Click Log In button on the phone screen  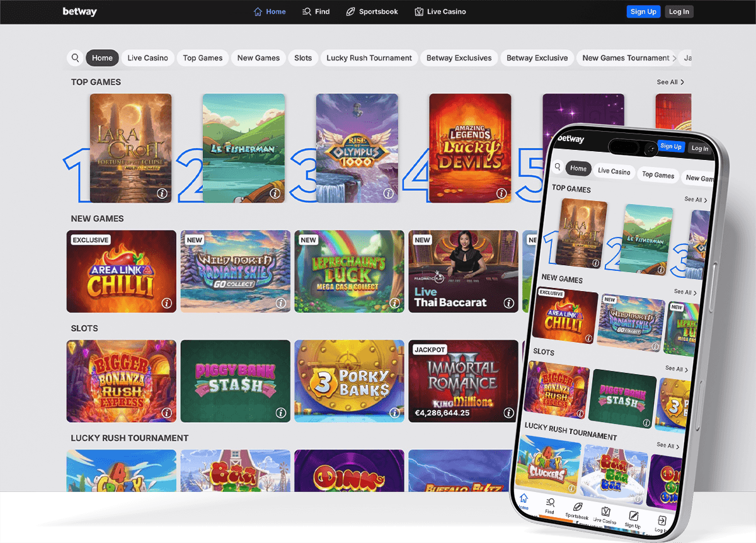[699, 149]
